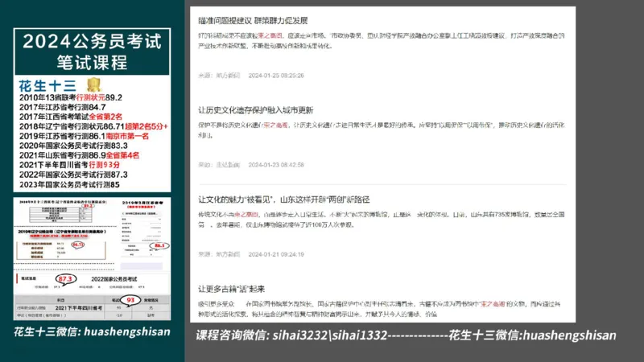Click the gold trophy icon beside 花生十三

(94, 84)
